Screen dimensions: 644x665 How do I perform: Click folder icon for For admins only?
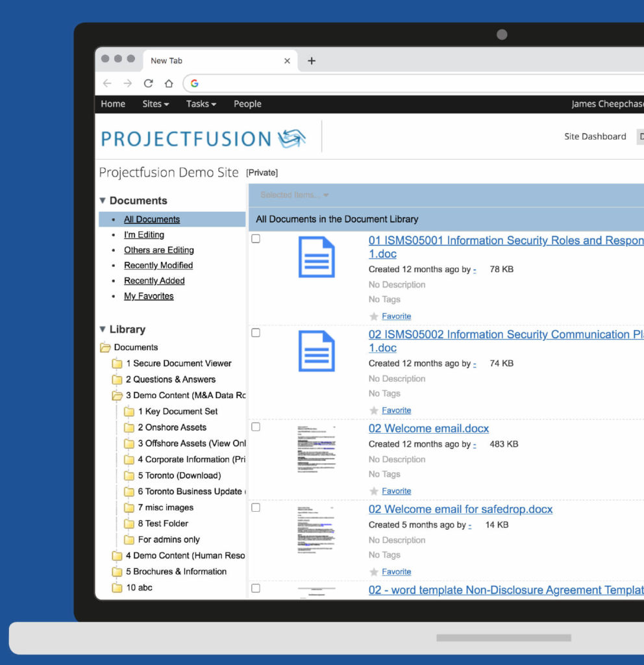click(x=129, y=540)
